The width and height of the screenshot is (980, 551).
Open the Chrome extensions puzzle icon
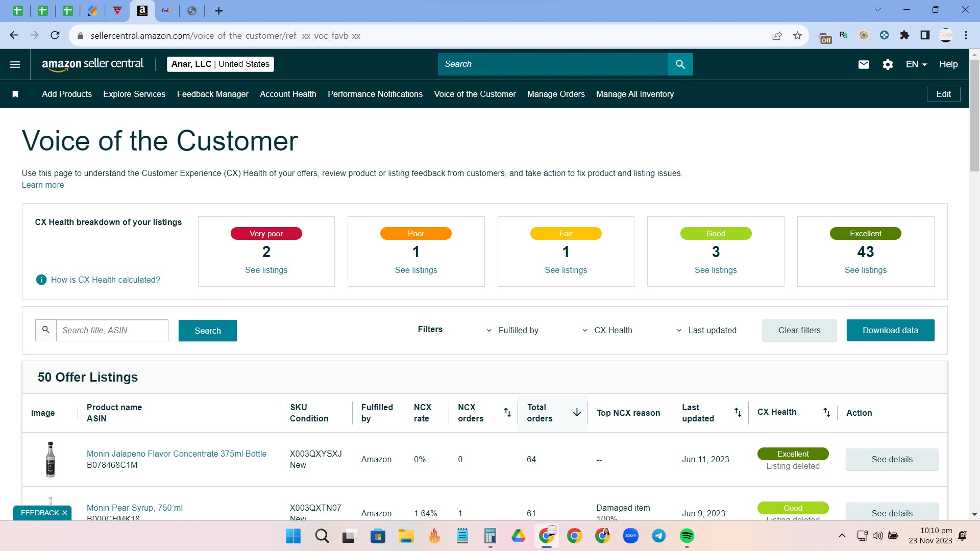[x=904, y=35]
